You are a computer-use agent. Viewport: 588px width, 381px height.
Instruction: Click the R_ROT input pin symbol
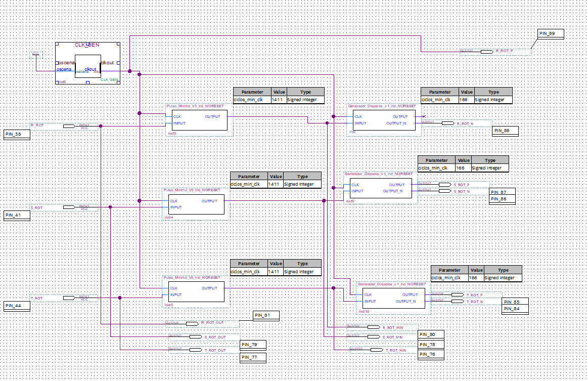click(x=69, y=125)
